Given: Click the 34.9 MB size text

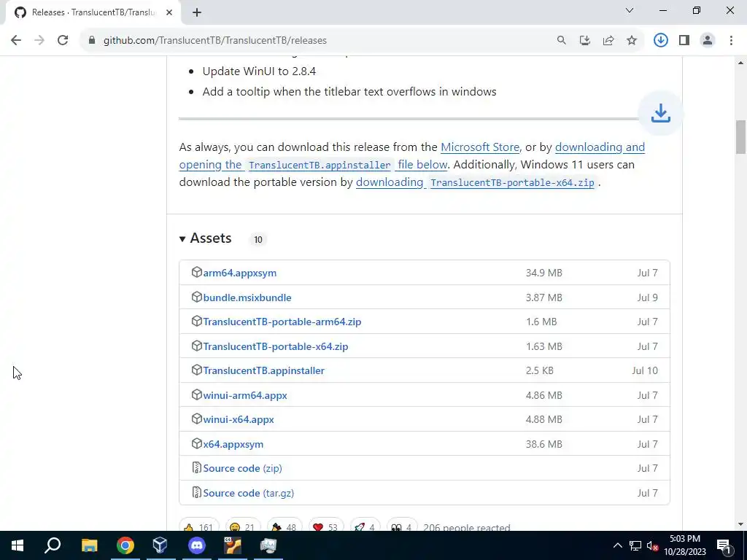Looking at the screenshot, I should [543, 273].
